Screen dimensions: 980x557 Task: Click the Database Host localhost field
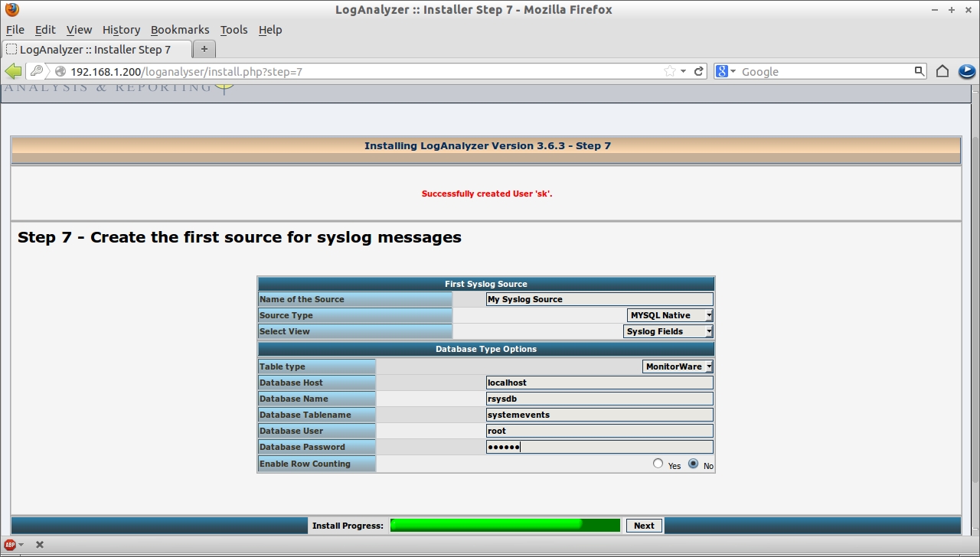[599, 383]
